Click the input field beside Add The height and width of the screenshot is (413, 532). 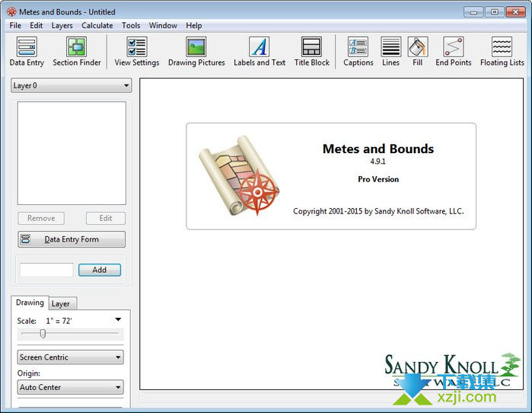(x=46, y=270)
